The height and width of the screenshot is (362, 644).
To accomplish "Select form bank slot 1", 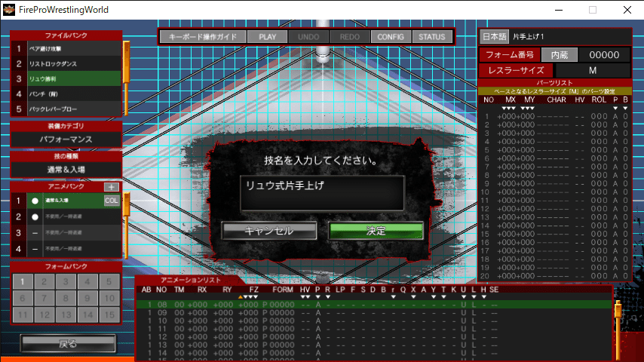I will click(22, 281).
